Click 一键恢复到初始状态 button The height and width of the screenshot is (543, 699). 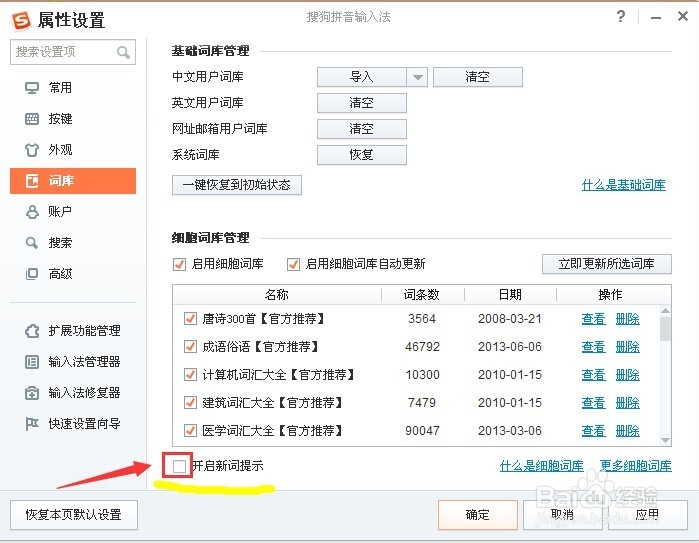tap(237, 185)
